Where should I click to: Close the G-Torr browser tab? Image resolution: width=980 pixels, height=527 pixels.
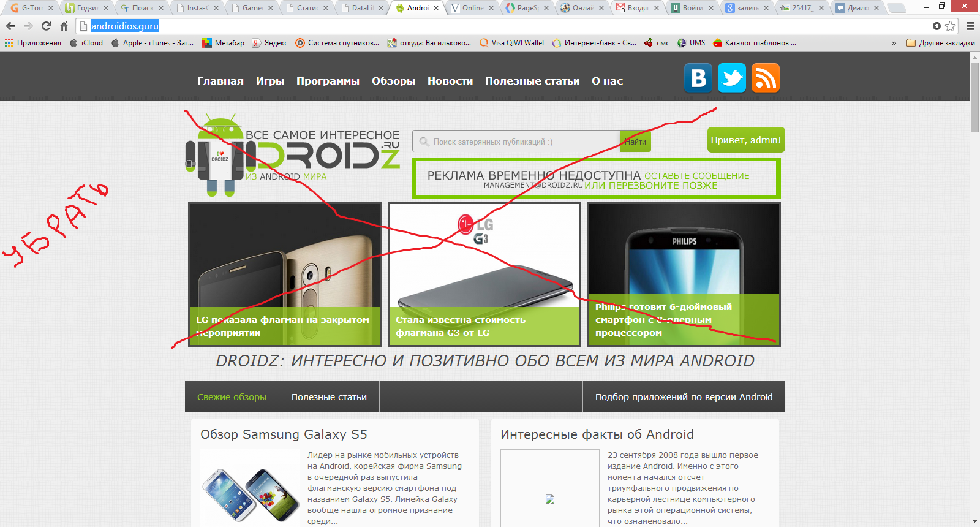pos(51,8)
